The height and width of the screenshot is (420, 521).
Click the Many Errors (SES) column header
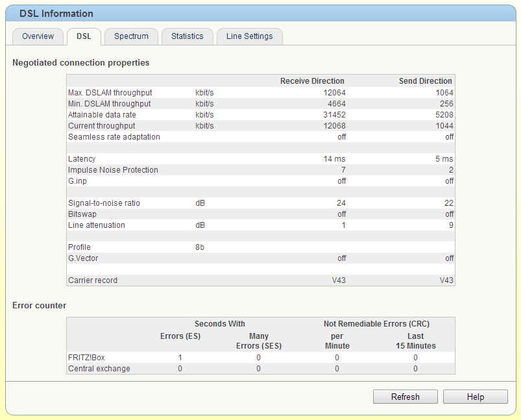(258, 341)
